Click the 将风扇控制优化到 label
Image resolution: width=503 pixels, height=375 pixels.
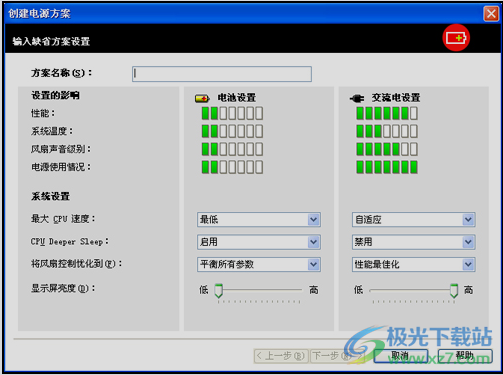76,264
